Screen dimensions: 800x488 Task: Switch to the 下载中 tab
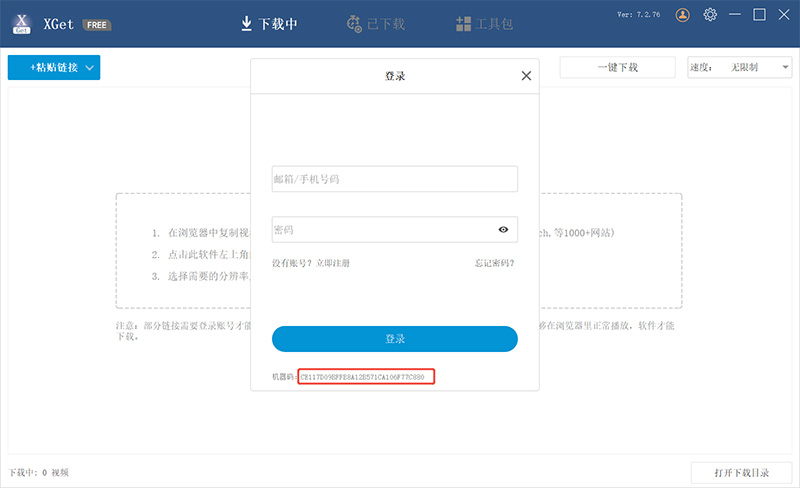tap(269, 23)
